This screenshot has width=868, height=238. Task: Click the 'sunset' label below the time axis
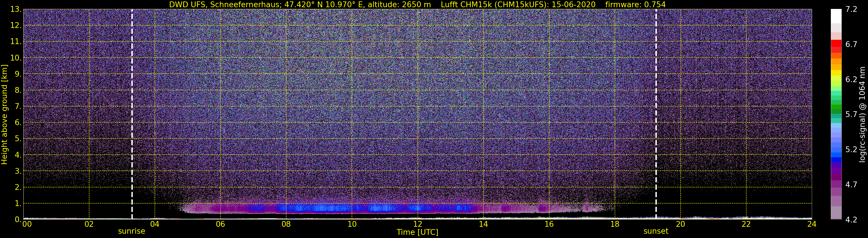pos(656,231)
